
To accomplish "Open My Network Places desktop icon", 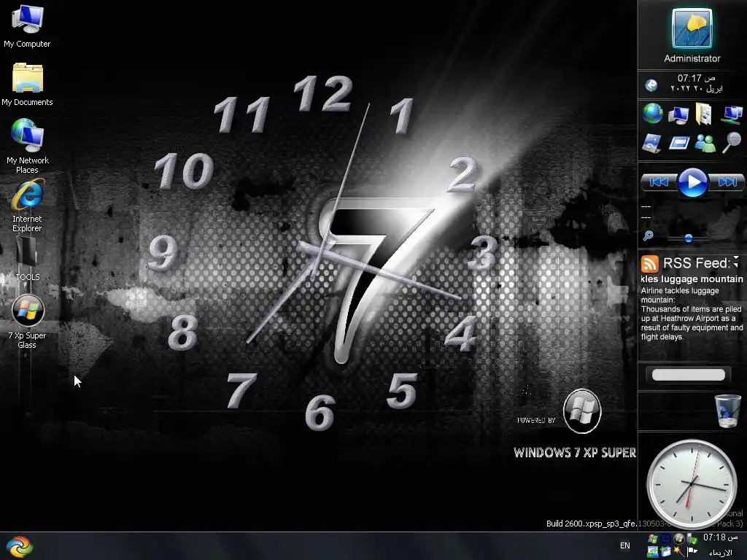I will (x=27, y=146).
